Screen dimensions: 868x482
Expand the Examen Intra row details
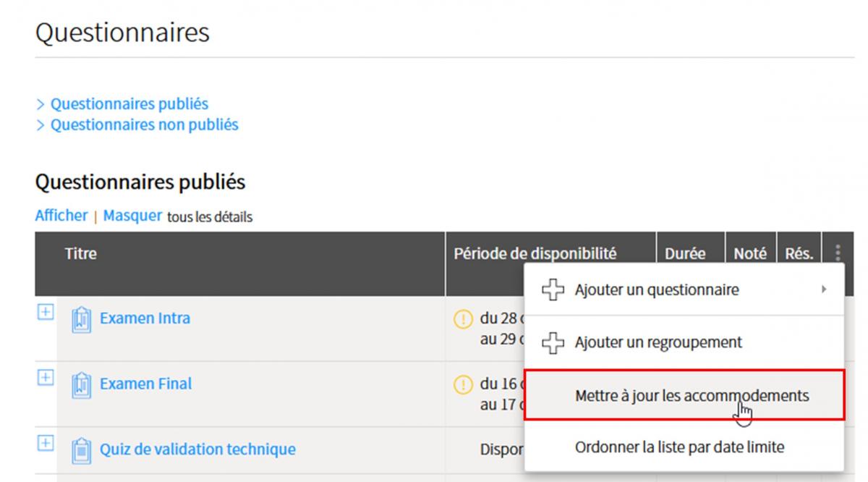[x=45, y=311]
